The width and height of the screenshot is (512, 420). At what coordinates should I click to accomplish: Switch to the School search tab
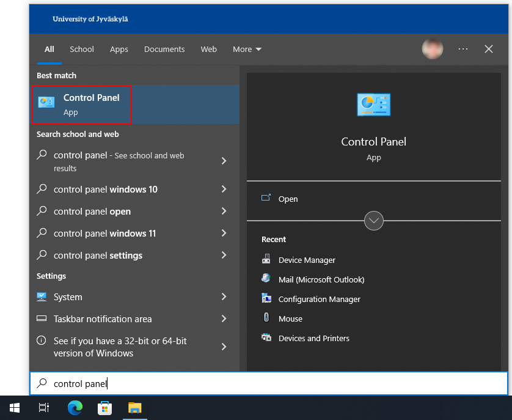(x=82, y=49)
